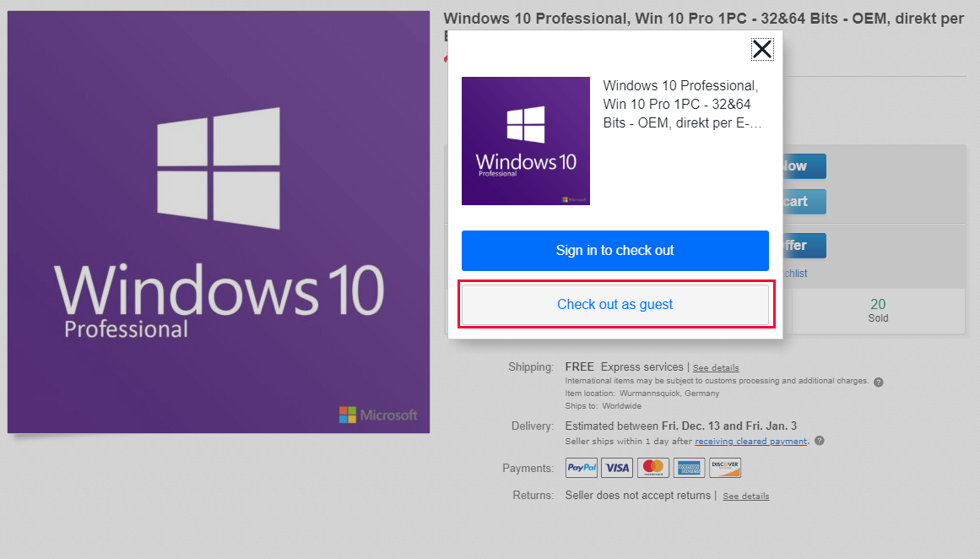The image size is (980, 559).
Task: Click the PayPal payment icon
Action: click(x=582, y=468)
